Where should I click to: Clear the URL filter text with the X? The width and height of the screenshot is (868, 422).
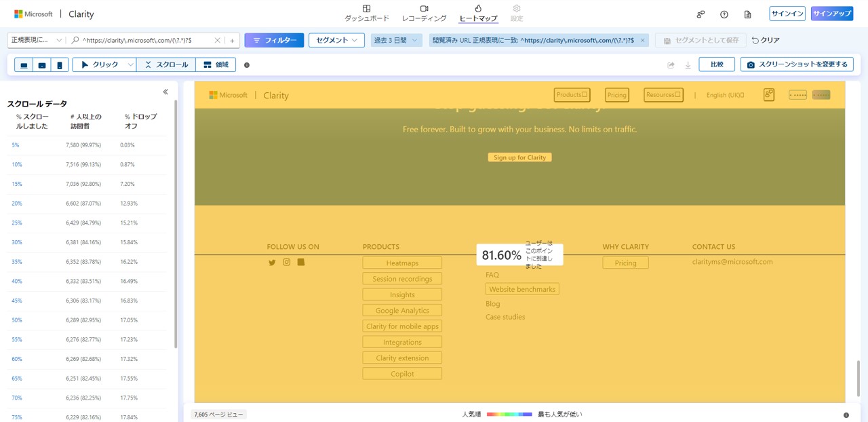(x=218, y=41)
